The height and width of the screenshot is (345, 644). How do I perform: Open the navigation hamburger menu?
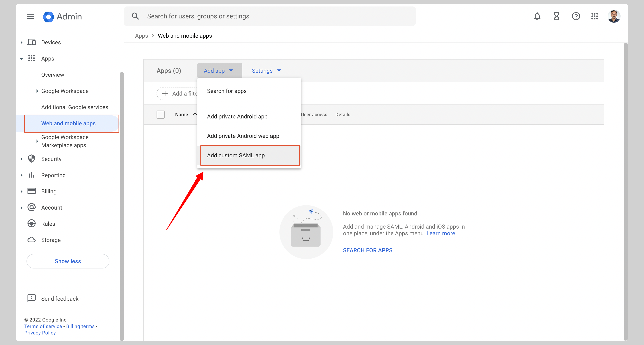(x=31, y=16)
